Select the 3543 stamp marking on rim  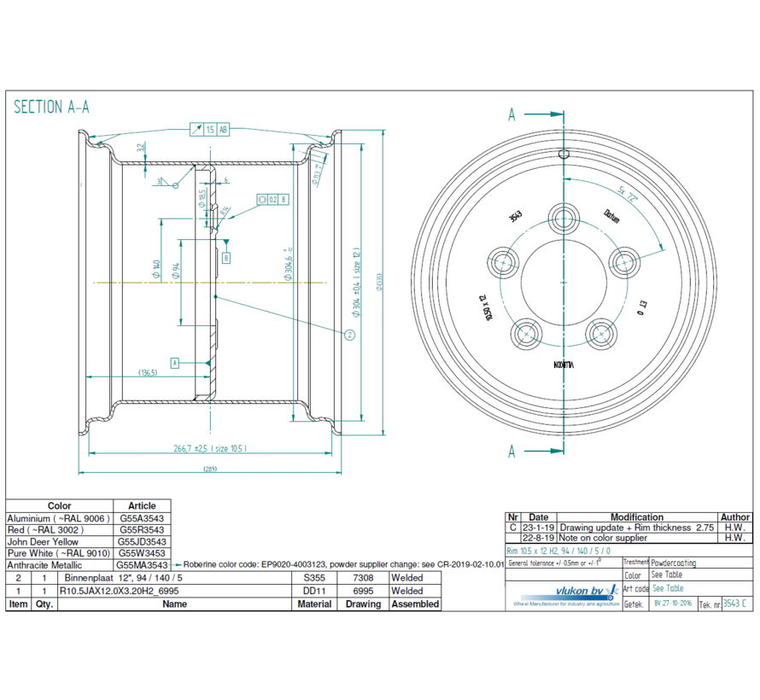(x=515, y=215)
